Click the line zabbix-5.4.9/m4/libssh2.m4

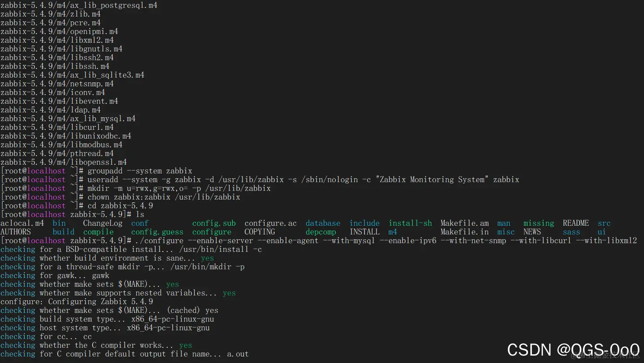[57, 58]
